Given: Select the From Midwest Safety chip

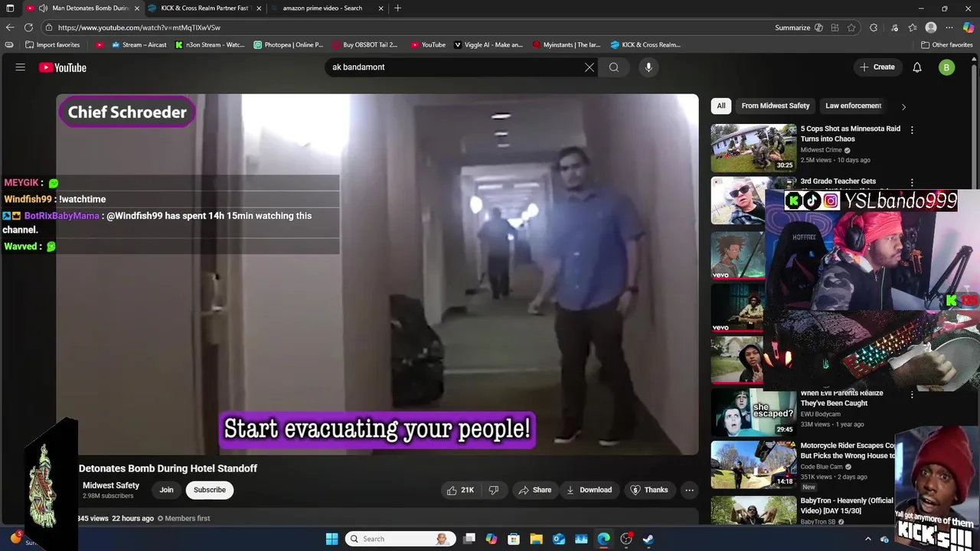Looking at the screenshot, I should (x=775, y=106).
